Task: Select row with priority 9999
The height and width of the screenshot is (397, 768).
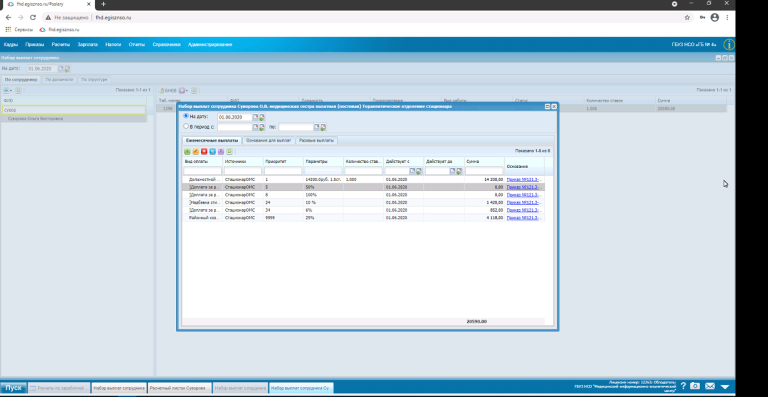Action: click(362, 217)
